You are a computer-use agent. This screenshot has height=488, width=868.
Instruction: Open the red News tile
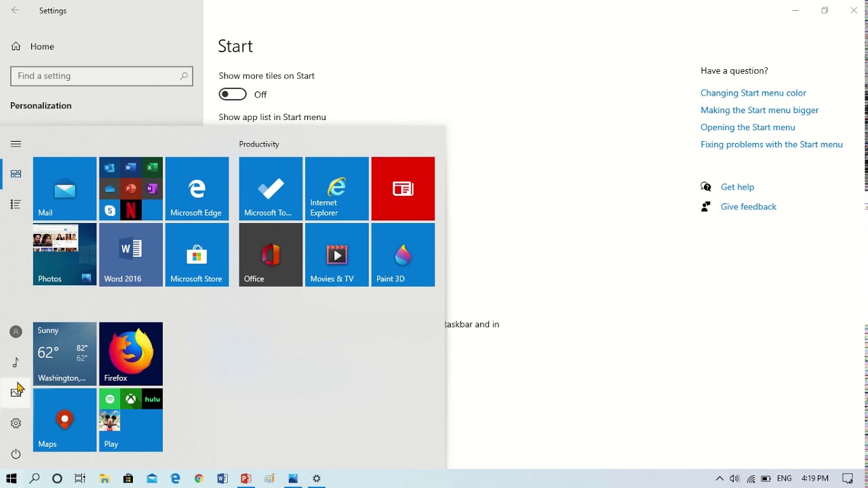(403, 188)
